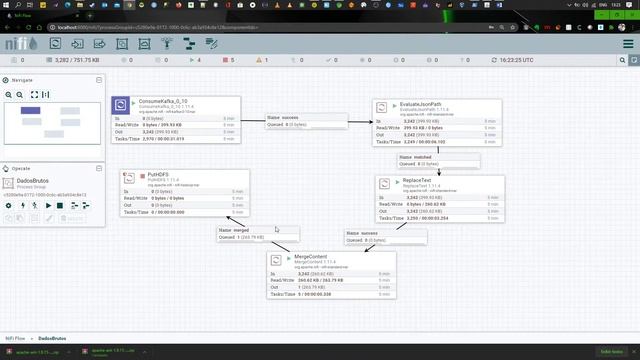Go back in browser

point(7,27)
